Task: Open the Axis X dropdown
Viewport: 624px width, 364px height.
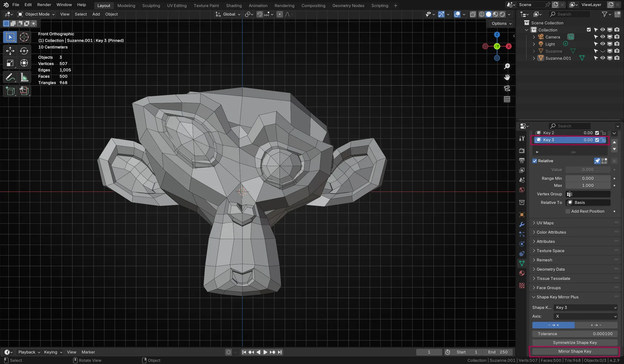Action: click(x=586, y=316)
